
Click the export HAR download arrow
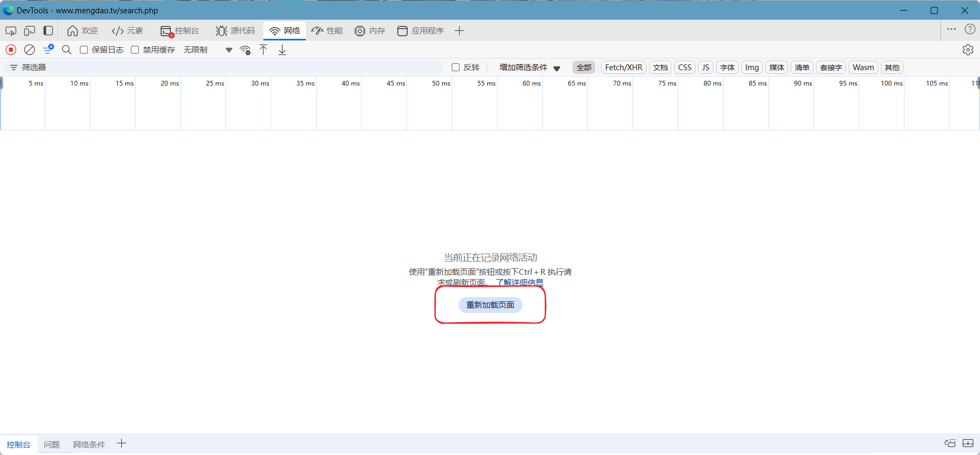[282, 50]
